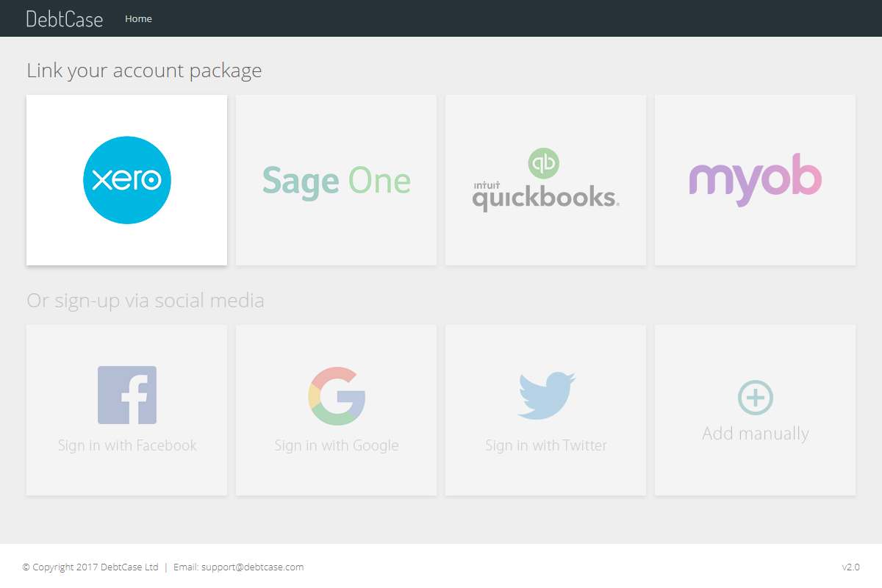Click 'Link your account package' heading

click(x=144, y=71)
